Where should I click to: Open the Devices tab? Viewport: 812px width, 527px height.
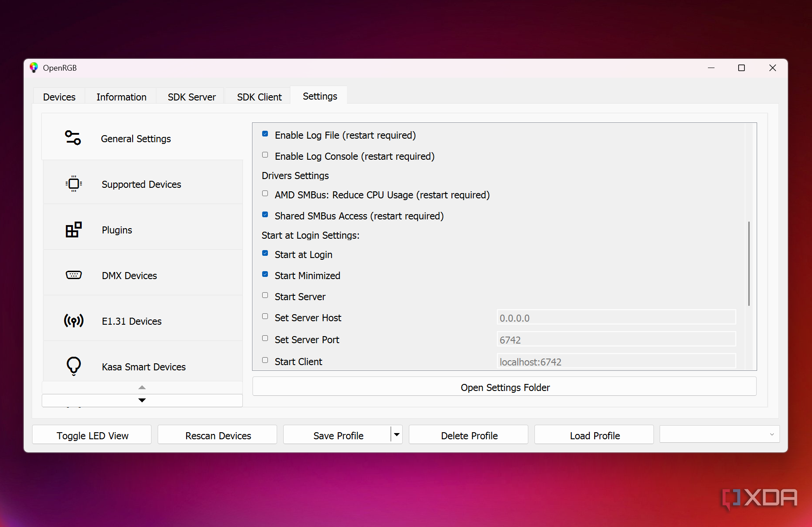(59, 97)
